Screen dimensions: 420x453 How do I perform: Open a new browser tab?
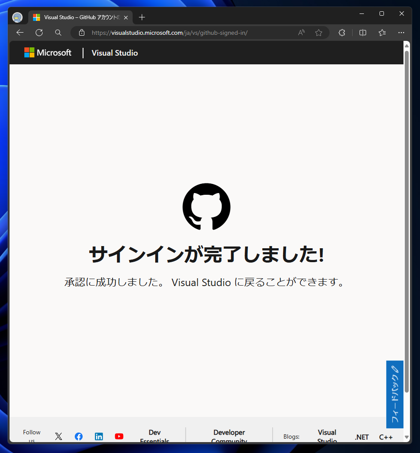(x=142, y=17)
